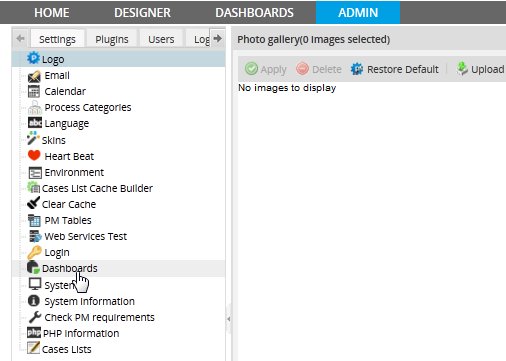Switch to the Plugins tab
The height and width of the screenshot is (361, 506).
(112, 39)
